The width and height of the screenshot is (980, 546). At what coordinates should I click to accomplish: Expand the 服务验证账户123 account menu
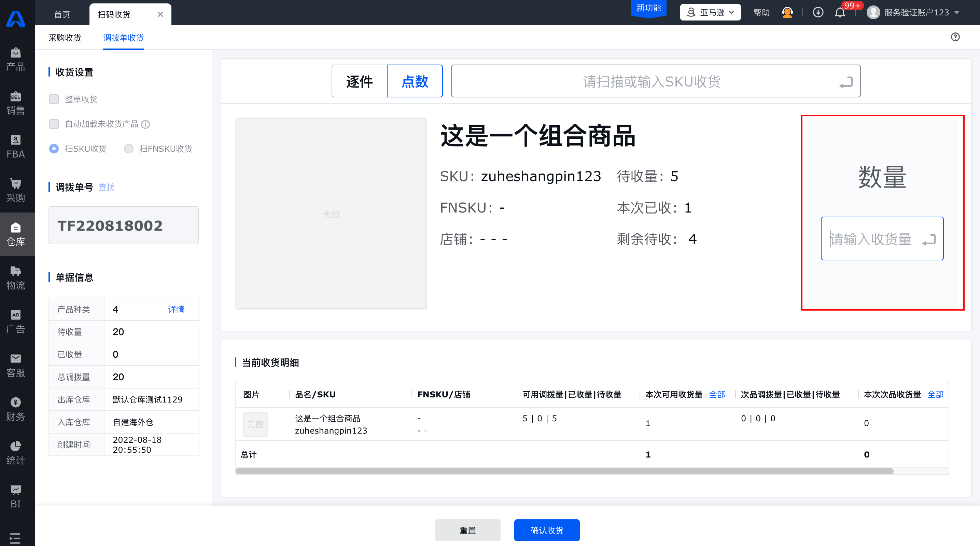(x=917, y=13)
